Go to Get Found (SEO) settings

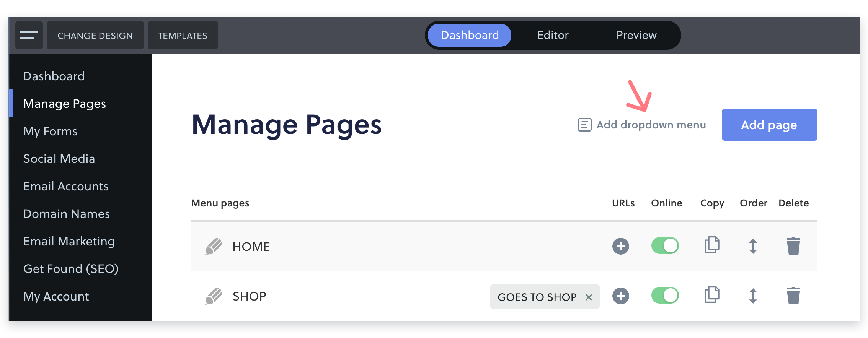[71, 269]
